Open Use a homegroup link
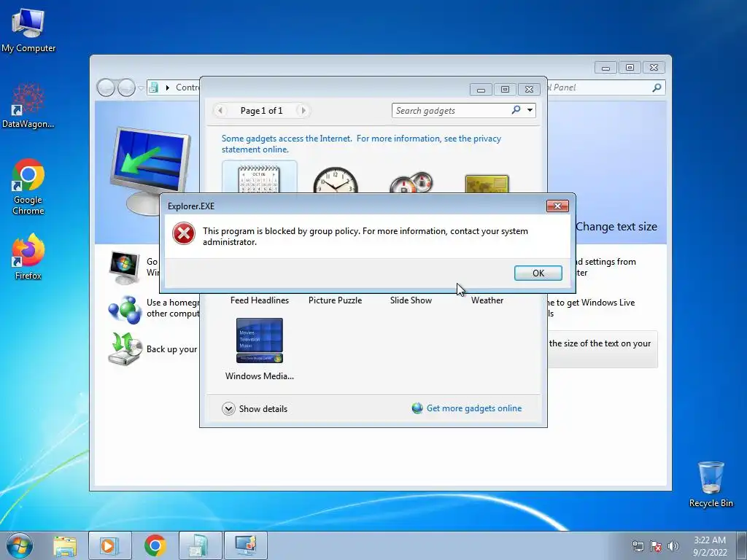 [x=173, y=308]
